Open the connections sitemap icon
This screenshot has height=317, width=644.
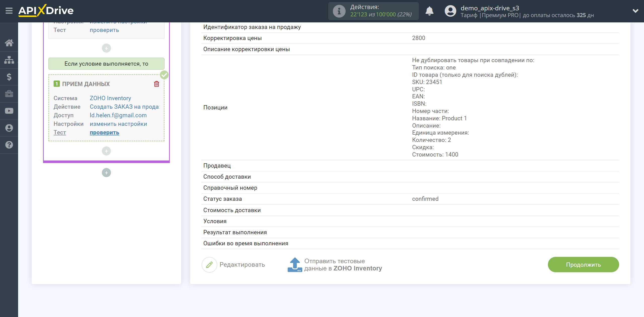pos(9,60)
